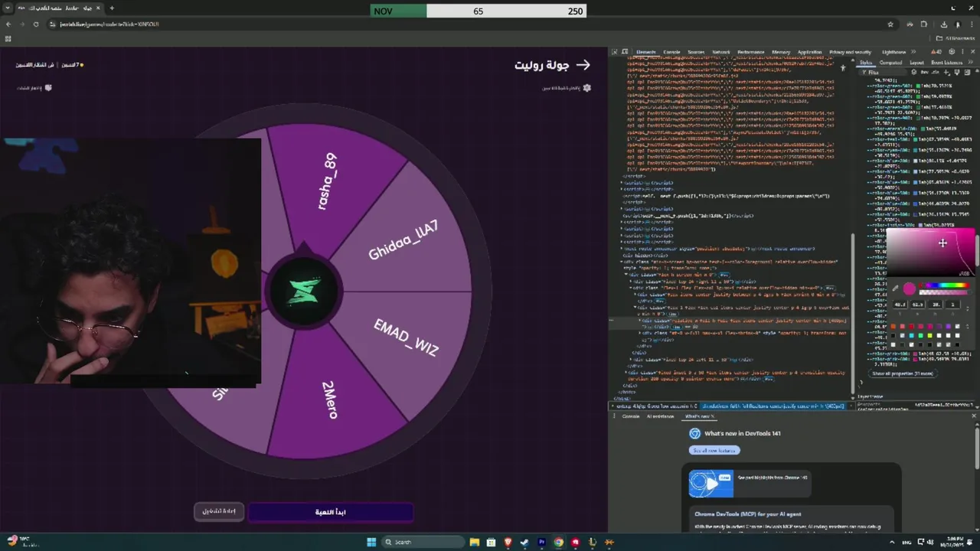Screen dimensions: 980x551
Task: Click the 2Mero wheel segment
Action: point(329,399)
